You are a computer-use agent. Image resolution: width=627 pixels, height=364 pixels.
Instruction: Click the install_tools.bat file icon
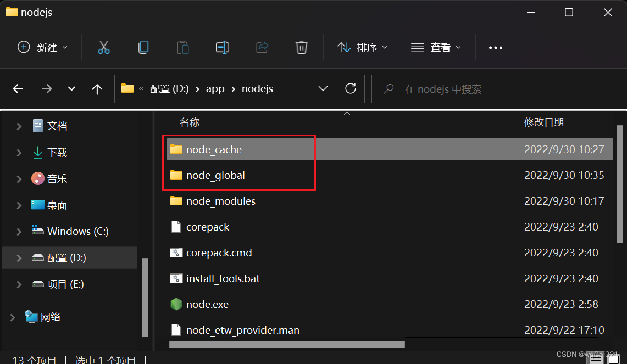pyautogui.click(x=176, y=278)
